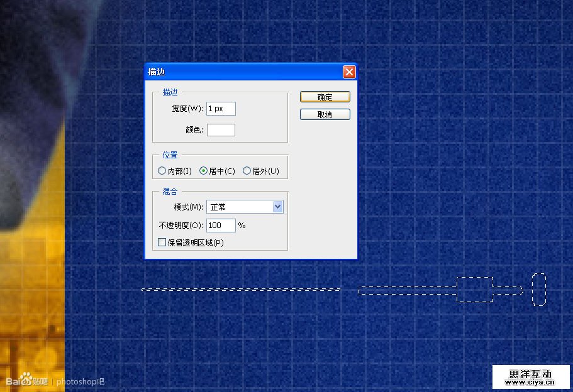Image resolution: width=573 pixels, height=392 pixels.
Task: Close the 描边 dialog with the X button
Action: [x=349, y=72]
